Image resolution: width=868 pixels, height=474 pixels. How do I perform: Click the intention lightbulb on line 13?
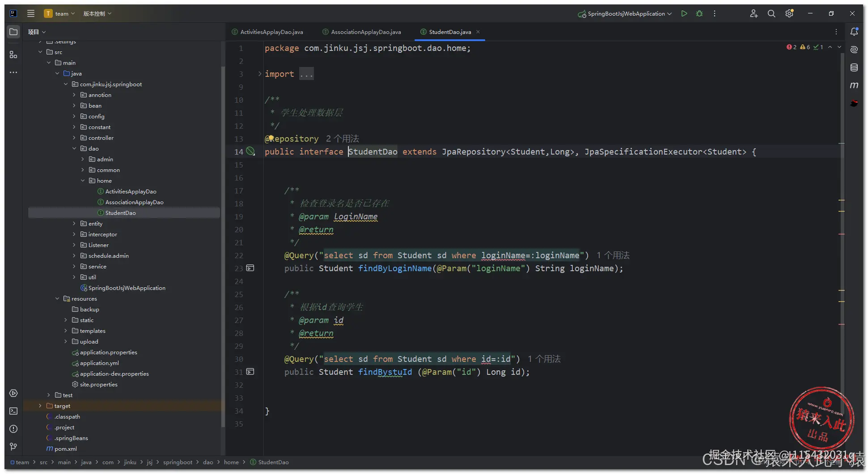[271, 138]
